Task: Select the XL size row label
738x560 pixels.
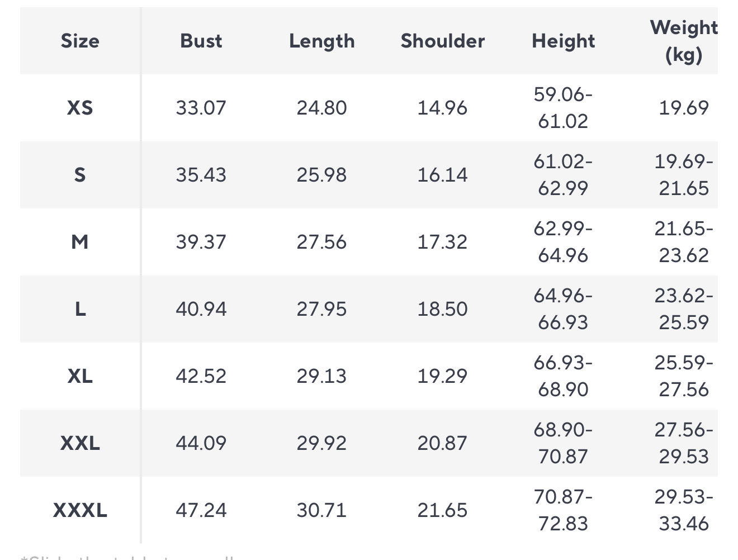Action: (x=80, y=376)
